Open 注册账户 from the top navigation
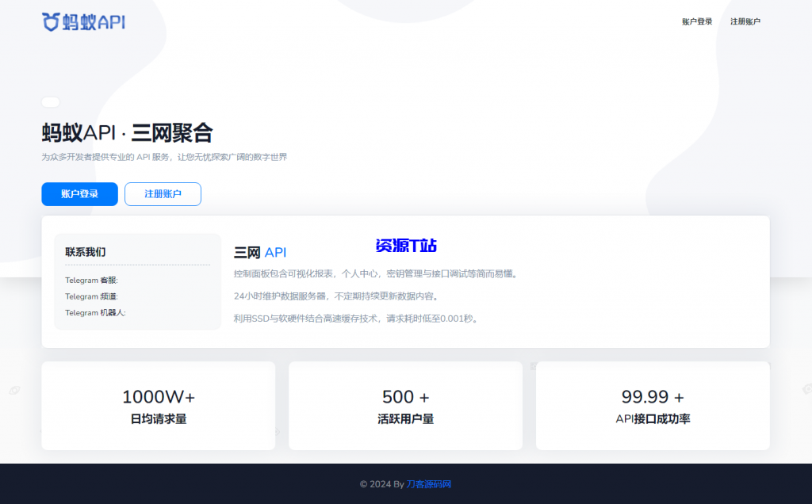 (x=746, y=21)
